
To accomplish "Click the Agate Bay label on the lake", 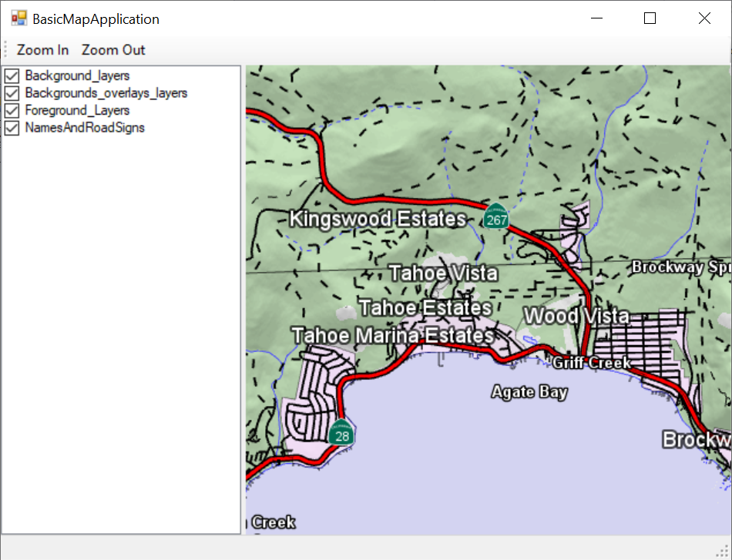I will pos(529,392).
